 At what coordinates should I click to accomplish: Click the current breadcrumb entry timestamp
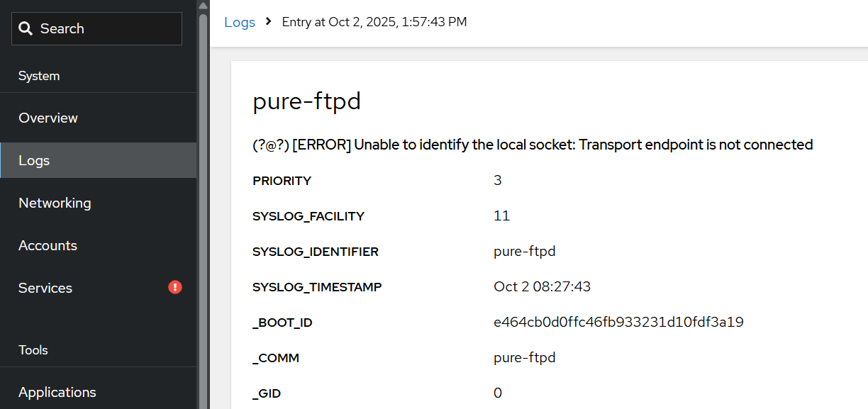[x=374, y=22]
